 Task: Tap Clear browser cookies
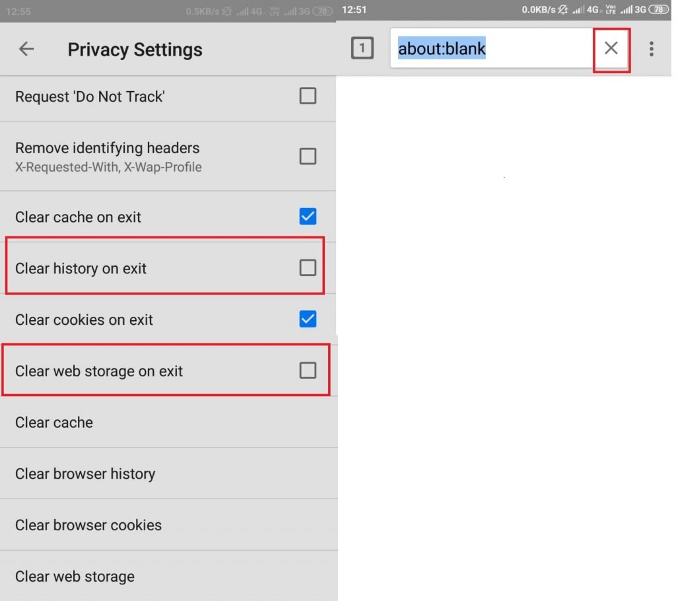(168, 525)
